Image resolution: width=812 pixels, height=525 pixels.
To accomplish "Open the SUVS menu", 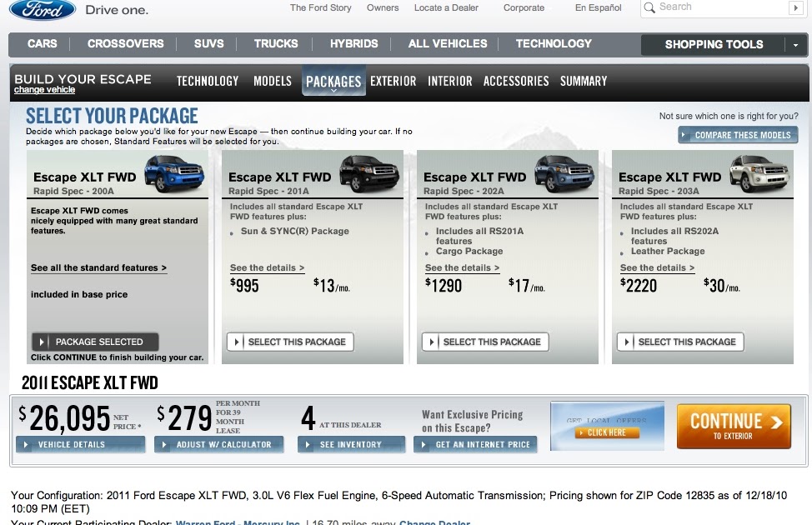I will 208,44.
